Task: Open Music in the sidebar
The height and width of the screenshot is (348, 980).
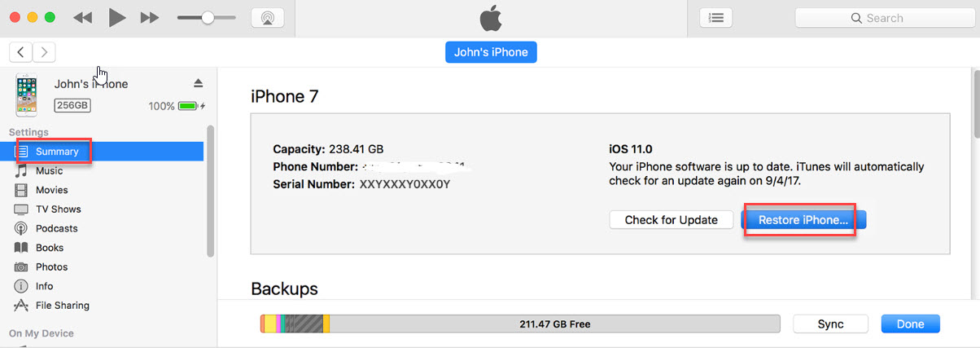Action: click(49, 171)
